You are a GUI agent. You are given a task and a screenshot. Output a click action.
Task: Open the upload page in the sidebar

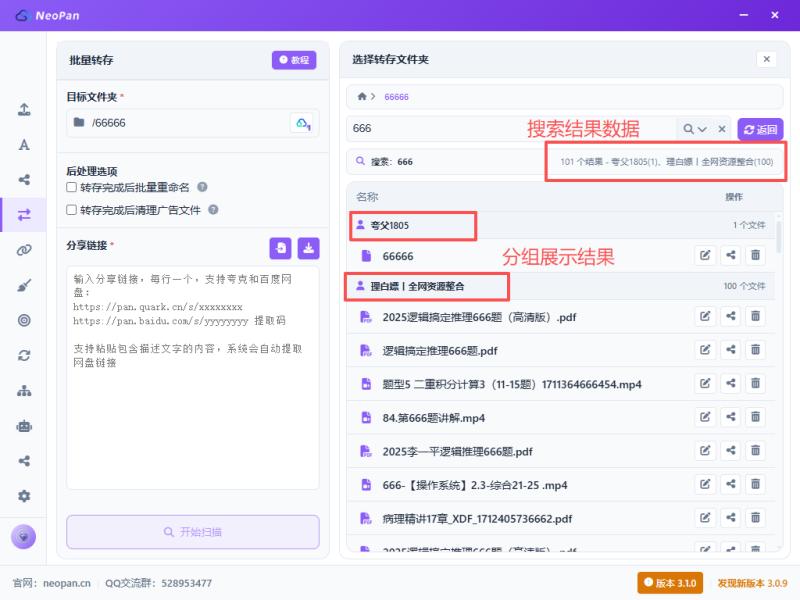click(24, 110)
